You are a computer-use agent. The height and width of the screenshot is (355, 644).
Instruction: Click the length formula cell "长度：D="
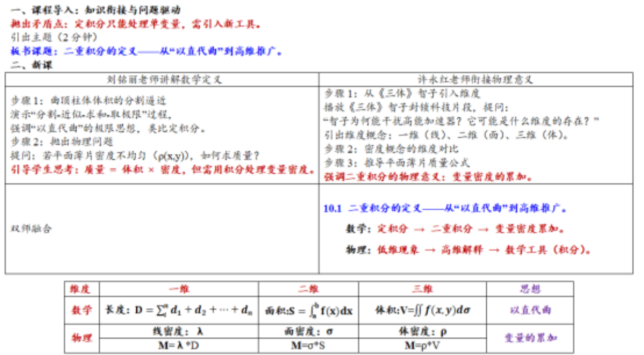tap(179, 310)
